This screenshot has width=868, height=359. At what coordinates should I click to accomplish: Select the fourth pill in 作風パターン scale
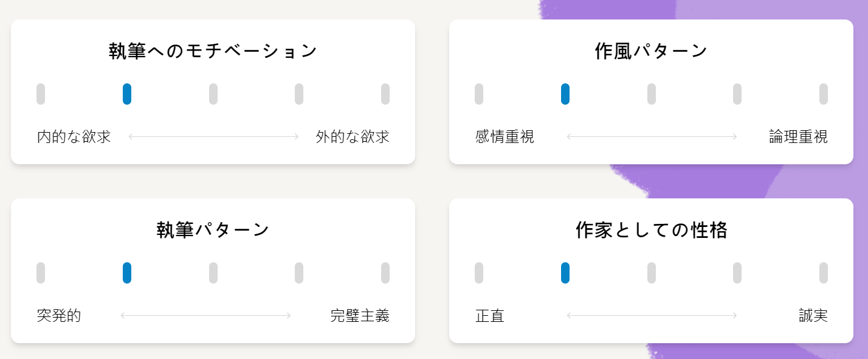pos(737,94)
